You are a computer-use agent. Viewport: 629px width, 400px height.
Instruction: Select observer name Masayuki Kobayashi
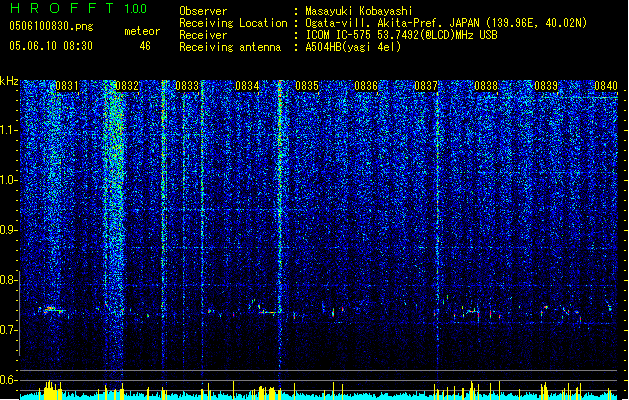tap(359, 11)
